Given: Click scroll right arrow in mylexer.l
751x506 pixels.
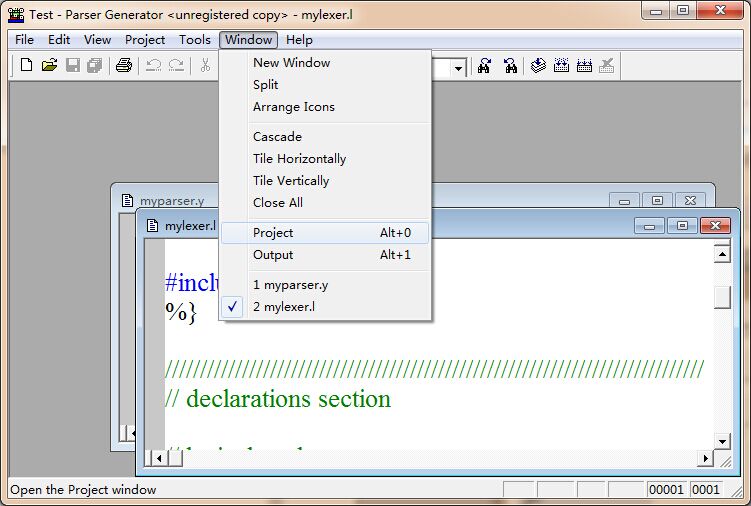Looking at the screenshot, I should coord(705,459).
